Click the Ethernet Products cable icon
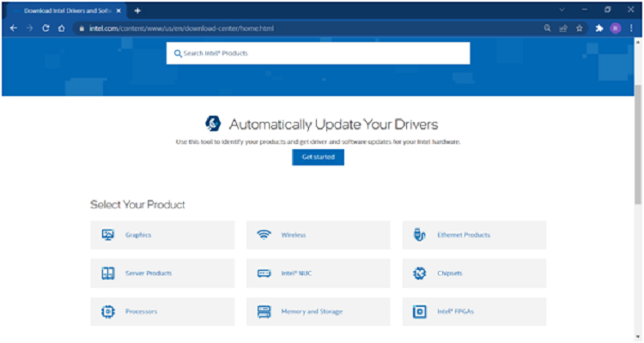This screenshot has height=343, width=644. (x=419, y=235)
